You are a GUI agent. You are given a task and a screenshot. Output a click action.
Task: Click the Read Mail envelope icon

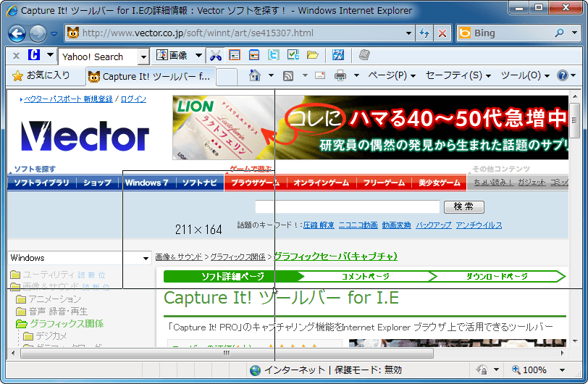pyautogui.click(x=320, y=76)
